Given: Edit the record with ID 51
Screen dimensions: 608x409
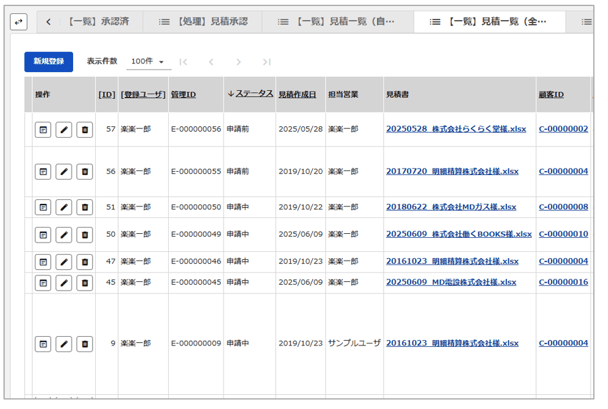Looking at the screenshot, I should click(64, 207).
